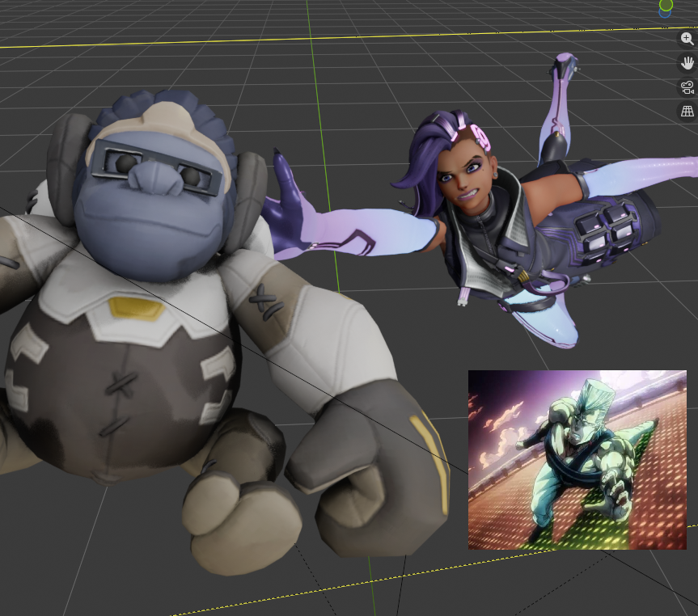Click the hand pan-view button
The image size is (698, 616).
687,63
